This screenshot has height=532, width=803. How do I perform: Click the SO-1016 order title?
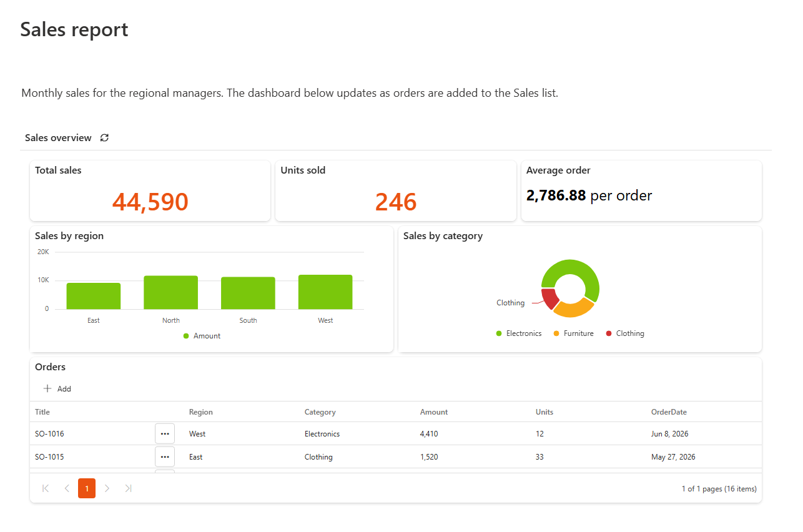(x=49, y=434)
